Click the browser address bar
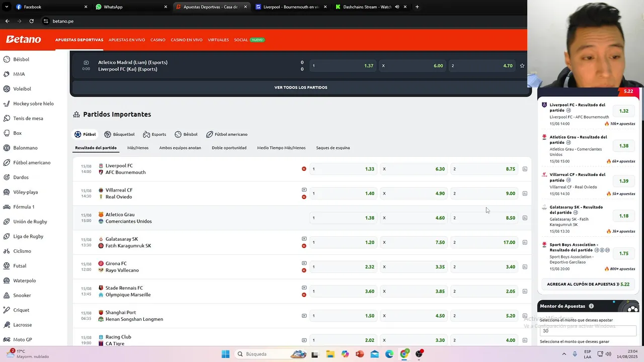Screen dimensions: 644x362 coord(282,21)
